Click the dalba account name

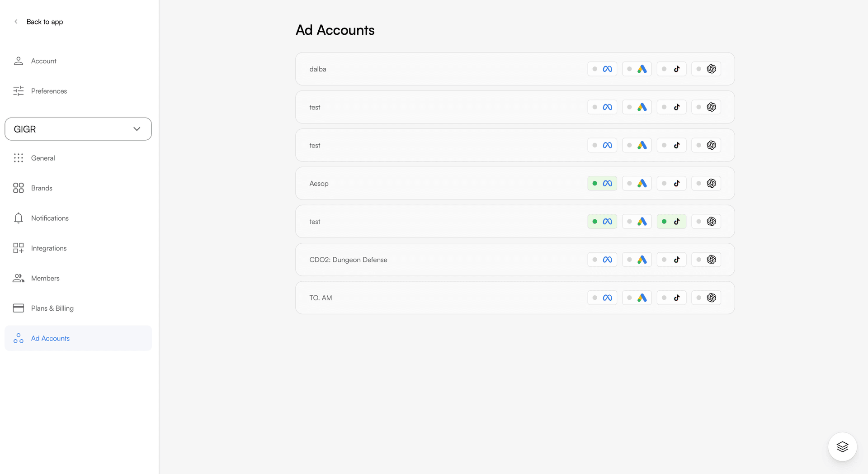pyautogui.click(x=318, y=69)
